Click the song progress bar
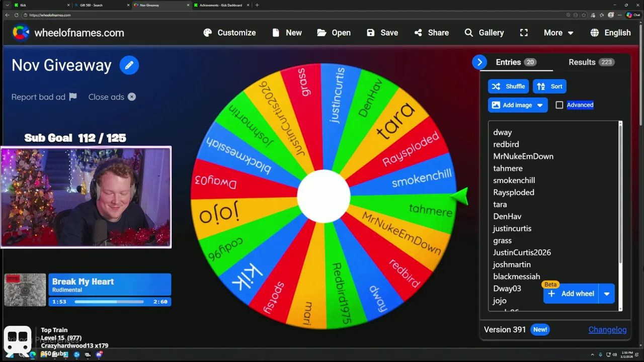This screenshot has height=362, width=644. (x=109, y=302)
